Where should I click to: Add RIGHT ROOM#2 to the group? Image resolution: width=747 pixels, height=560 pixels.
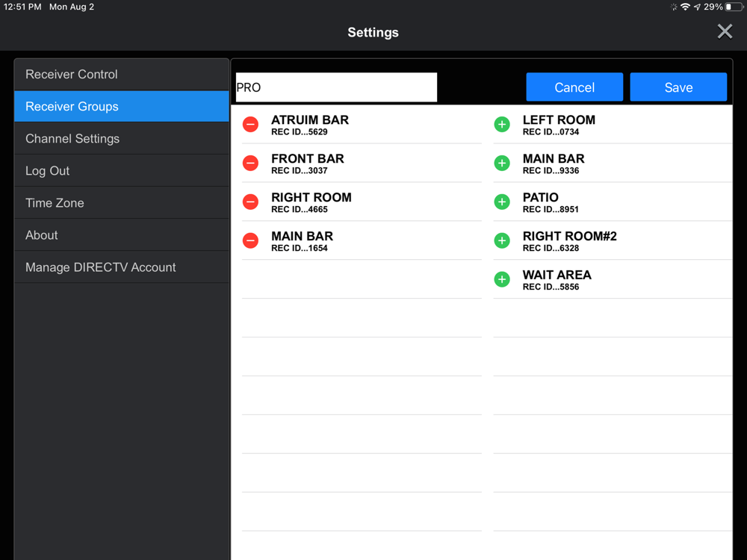pyautogui.click(x=502, y=241)
